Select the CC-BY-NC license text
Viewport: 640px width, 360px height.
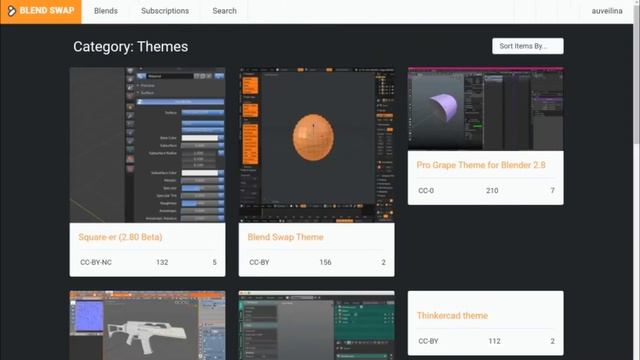tap(96, 262)
